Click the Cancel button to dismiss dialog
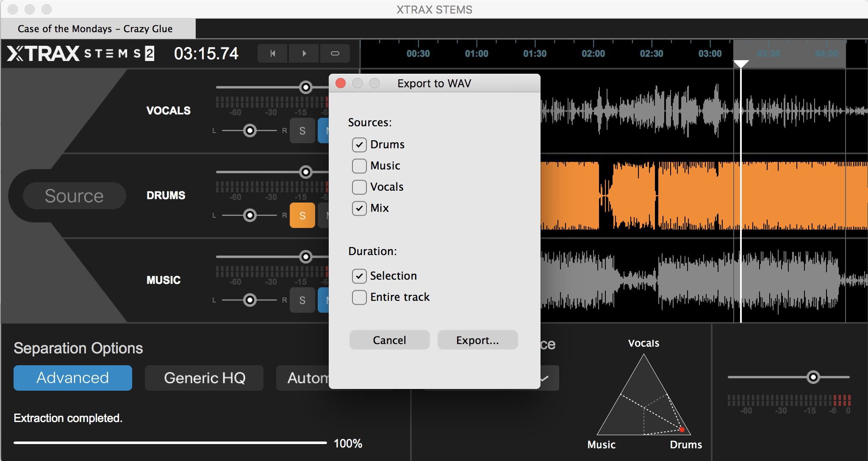This screenshot has height=461, width=868. pyautogui.click(x=389, y=340)
